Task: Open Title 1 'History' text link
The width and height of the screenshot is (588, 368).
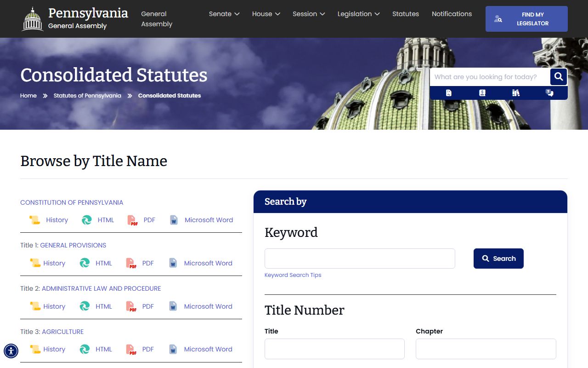Action: (54, 263)
